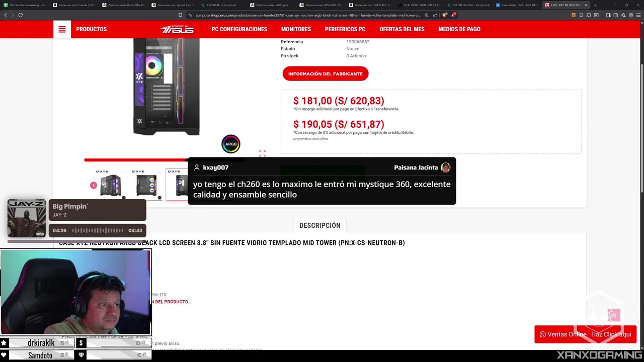644x362 pixels.
Task: Switch to the Amazon Crucial browser tab
Action: point(74,5)
